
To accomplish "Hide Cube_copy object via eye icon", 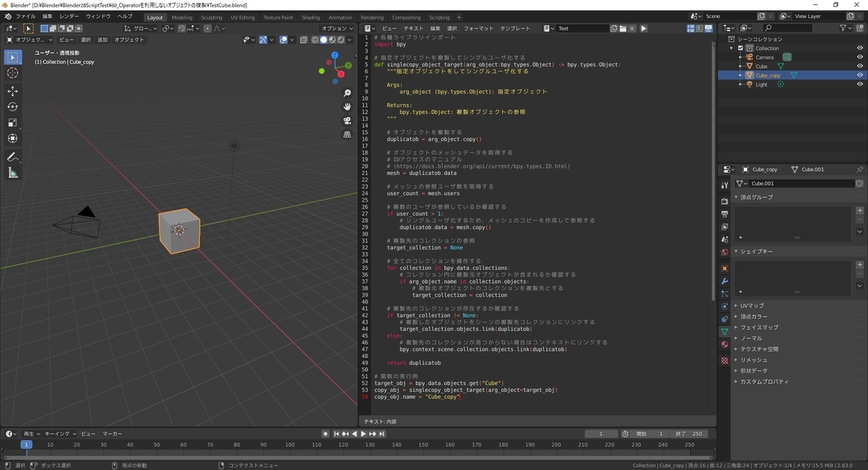I will click(860, 75).
